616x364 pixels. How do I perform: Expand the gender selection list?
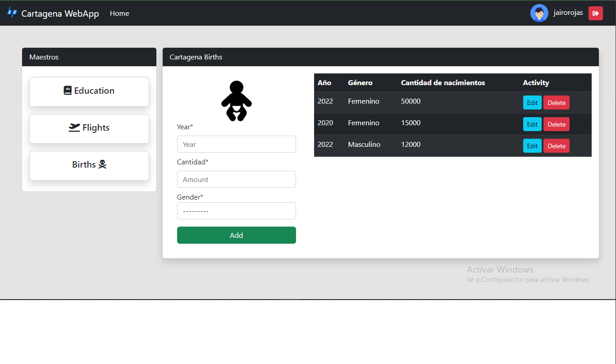click(x=236, y=210)
